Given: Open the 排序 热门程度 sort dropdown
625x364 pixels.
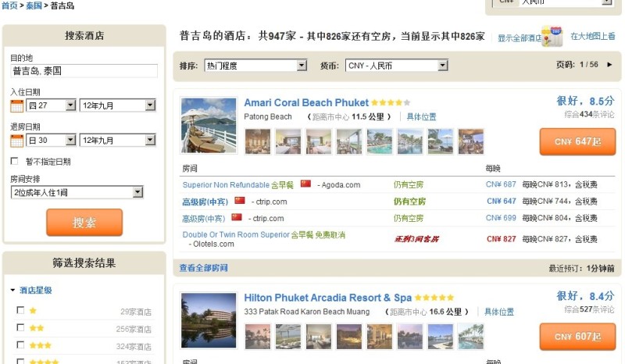Looking at the screenshot, I should [255, 66].
